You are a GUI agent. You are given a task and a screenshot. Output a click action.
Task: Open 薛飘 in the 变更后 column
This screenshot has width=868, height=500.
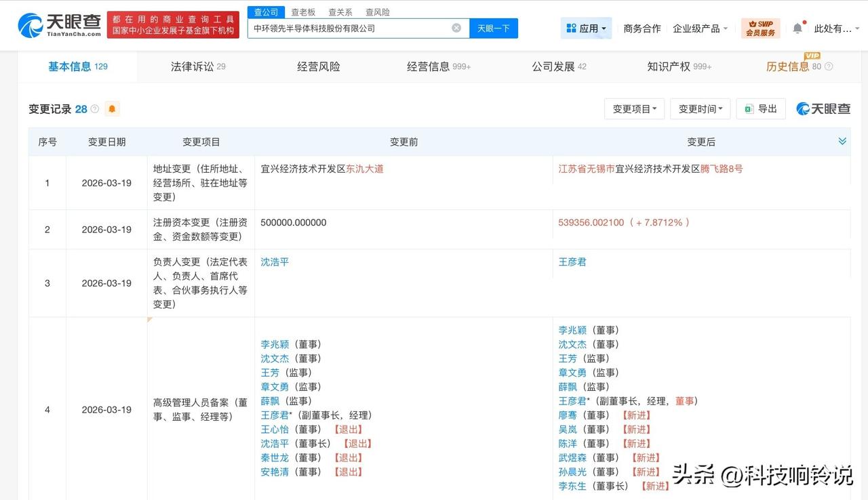(568, 387)
